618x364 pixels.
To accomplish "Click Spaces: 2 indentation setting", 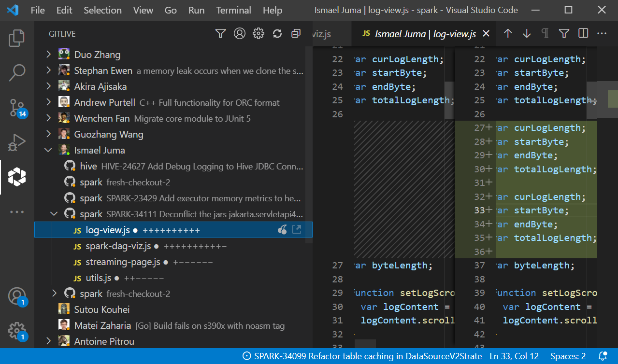I will (568, 356).
